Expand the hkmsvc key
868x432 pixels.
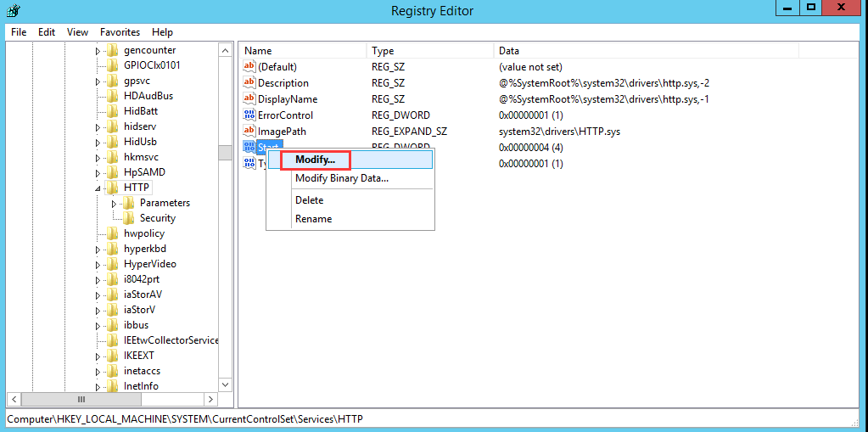[98, 157]
